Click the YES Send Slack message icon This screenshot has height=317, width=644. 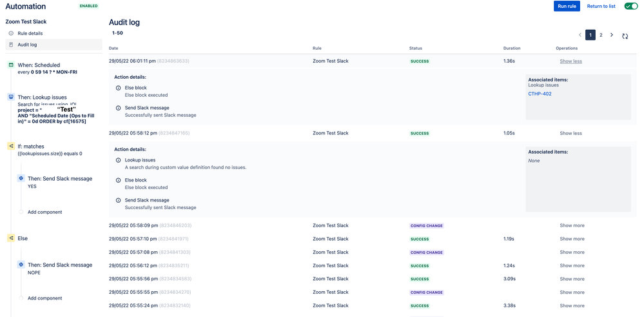coord(21,178)
